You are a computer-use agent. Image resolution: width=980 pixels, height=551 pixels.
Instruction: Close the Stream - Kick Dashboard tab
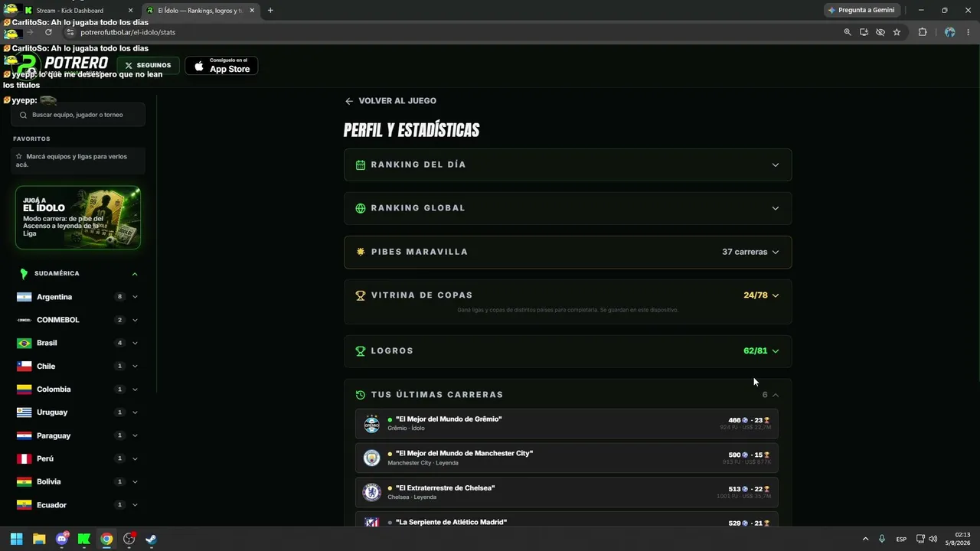[130, 11]
